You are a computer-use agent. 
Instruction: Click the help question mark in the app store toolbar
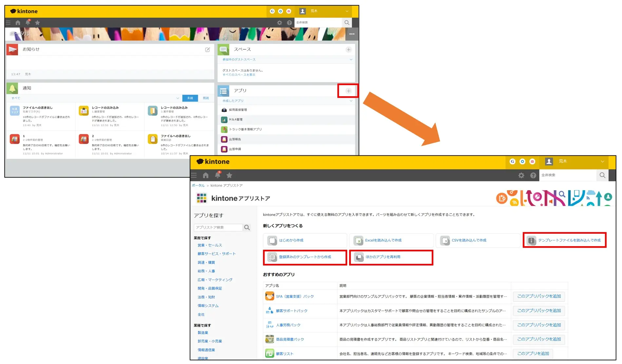point(533,175)
